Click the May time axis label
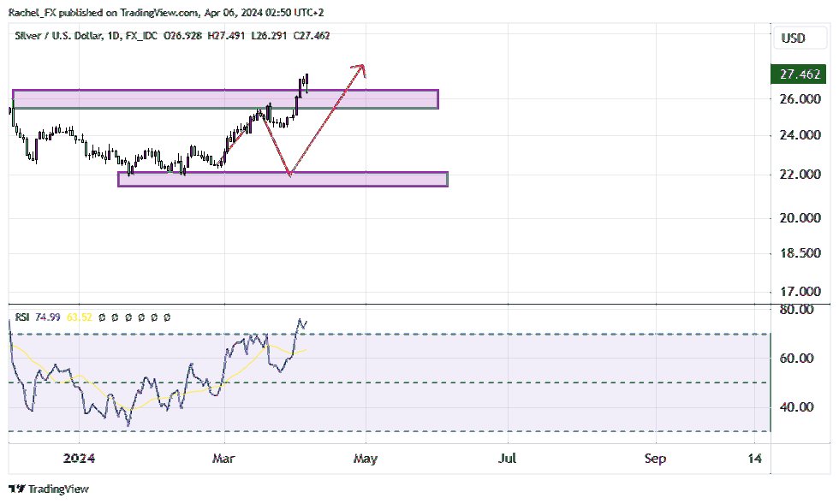The image size is (839, 504). point(366,459)
